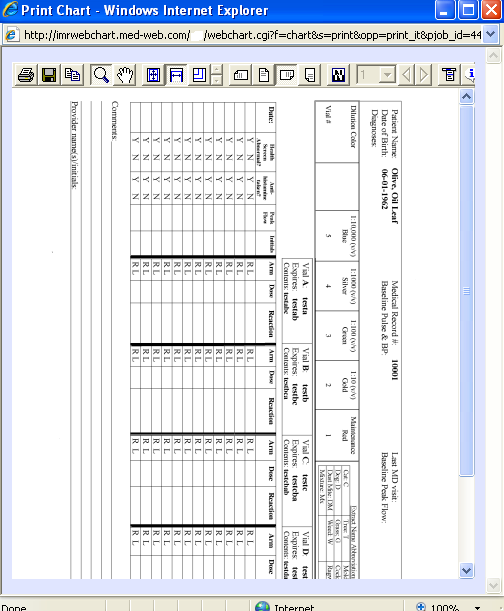Click the document scrollbar down arrow
This screenshot has width=504, height=611.
pos(467,570)
